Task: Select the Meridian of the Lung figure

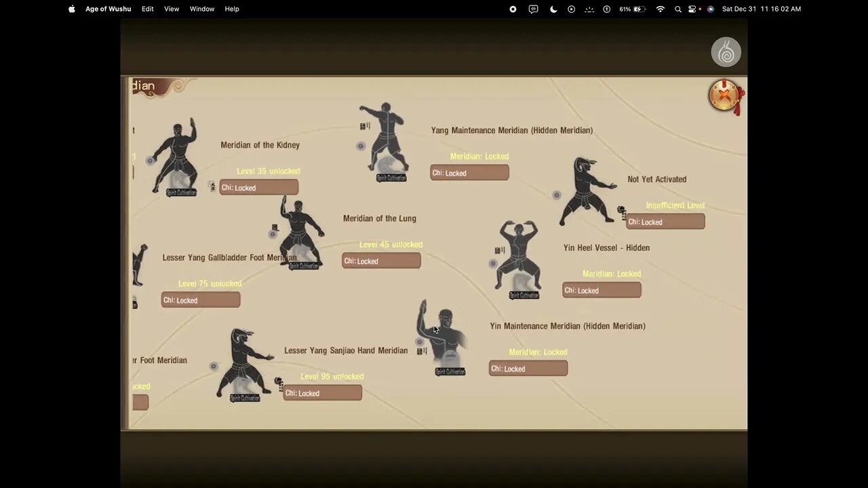Action: coord(302,232)
